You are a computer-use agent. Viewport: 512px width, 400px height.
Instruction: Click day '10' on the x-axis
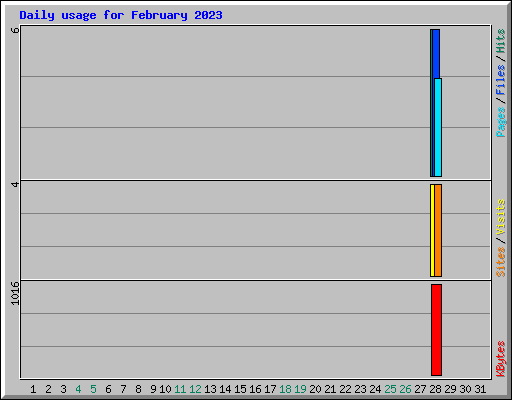tap(165, 389)
